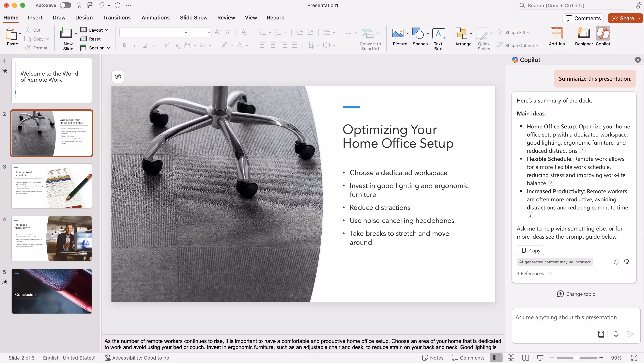Toggle the Notes pane in status bar
This screenshot has height=363, width=644.
[433, 358]
